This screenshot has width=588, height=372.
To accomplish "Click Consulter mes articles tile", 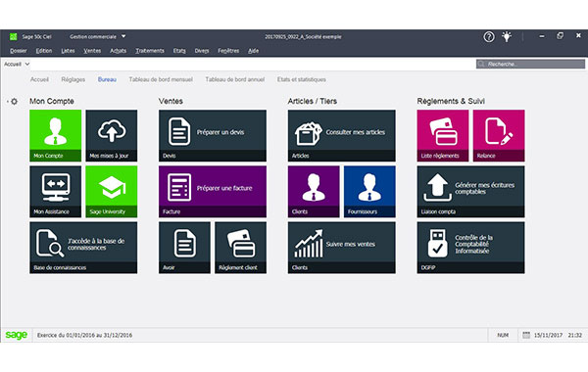I will click(342, 136).
